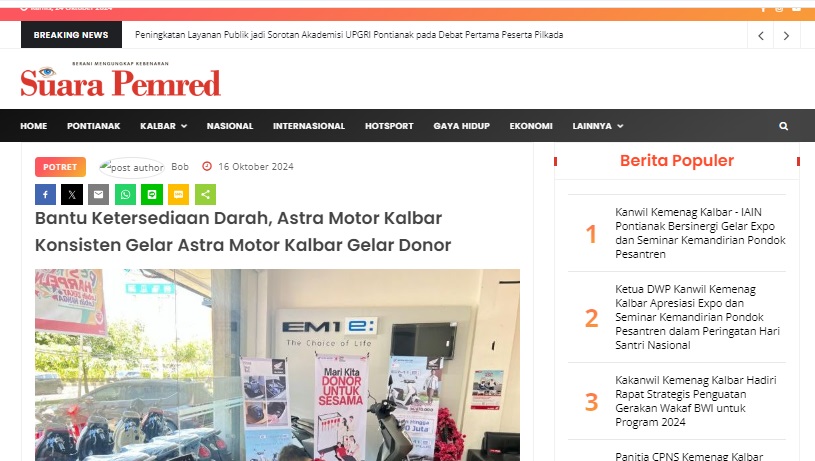The image size is (815, 461).
Task: Show next breaking news headline arrow
Action: (786, 35)
